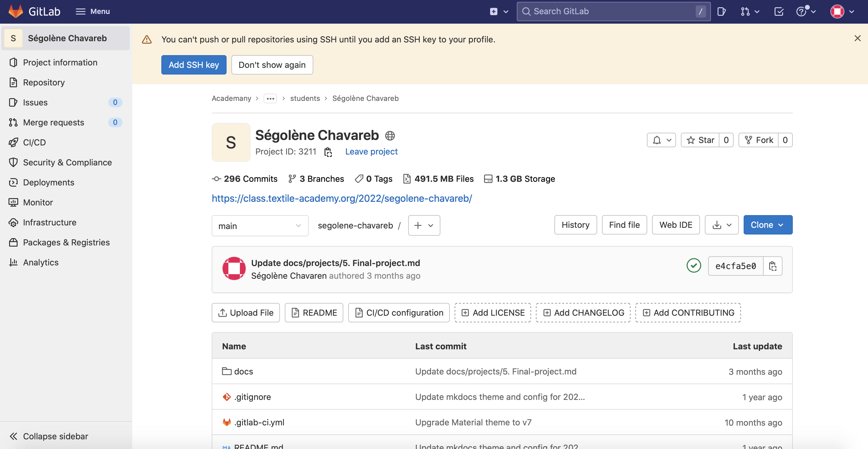This screenshot has width=868, height=449.
Task: Open Infrastructure in sidebar
Action: point(49,222)
